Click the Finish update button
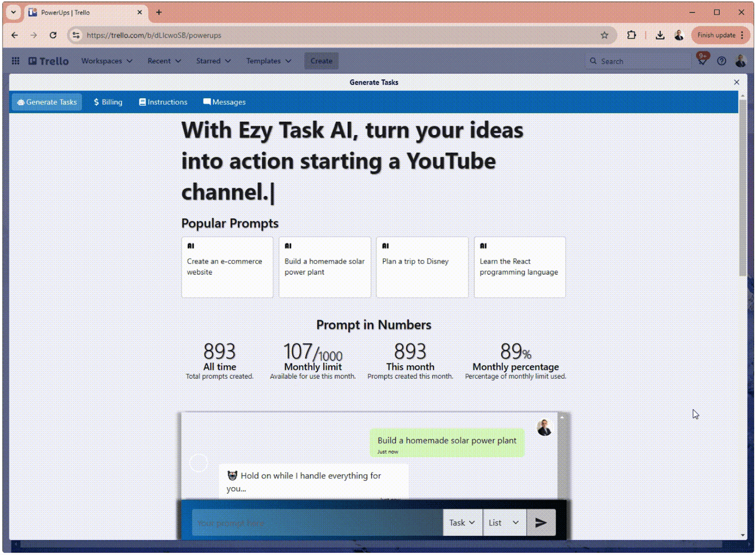The image size is (756, 555). coord(721,35)
